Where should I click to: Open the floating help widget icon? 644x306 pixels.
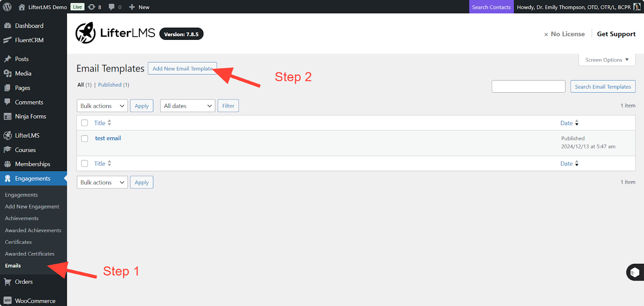pos(635,273)
